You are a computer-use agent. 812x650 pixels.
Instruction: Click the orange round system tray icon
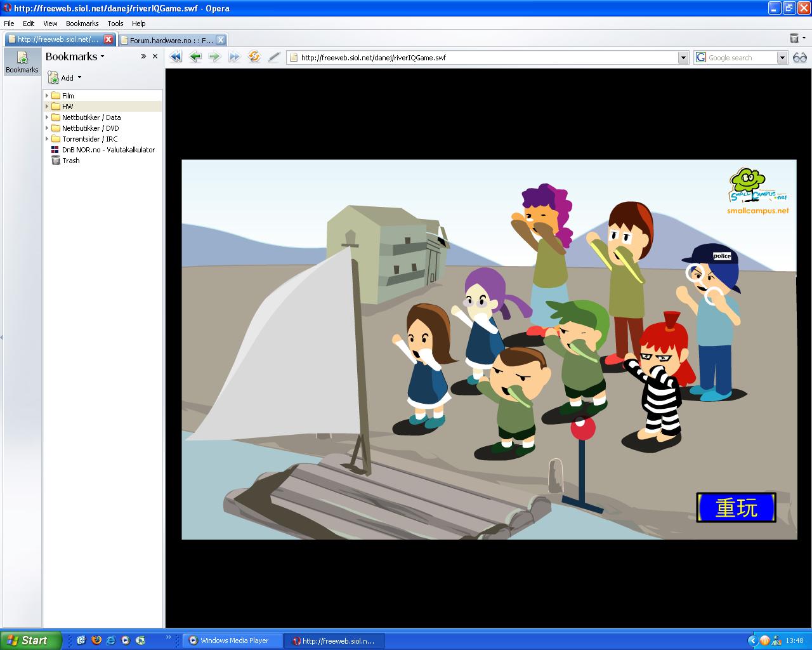click(764, 640)
